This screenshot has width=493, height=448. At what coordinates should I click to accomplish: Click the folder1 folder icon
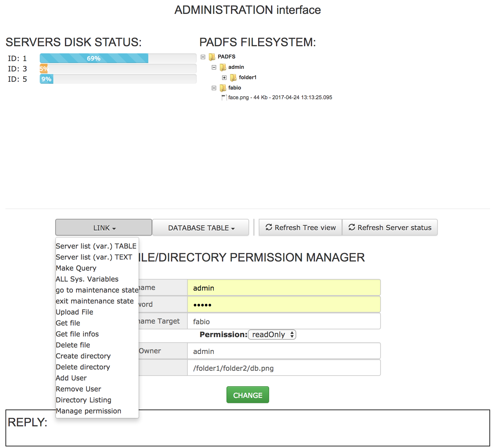click(x=233, y=78)
